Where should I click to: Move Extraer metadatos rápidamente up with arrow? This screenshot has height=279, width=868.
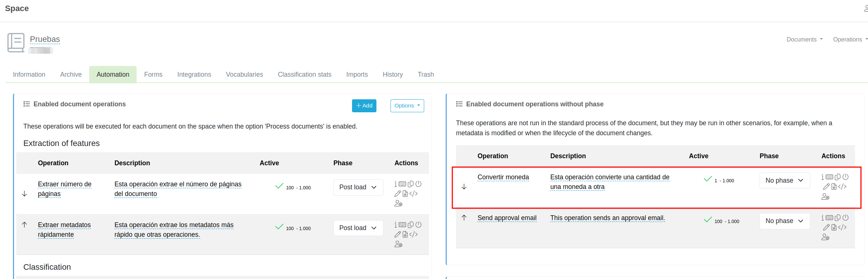[x=24, y=225]
